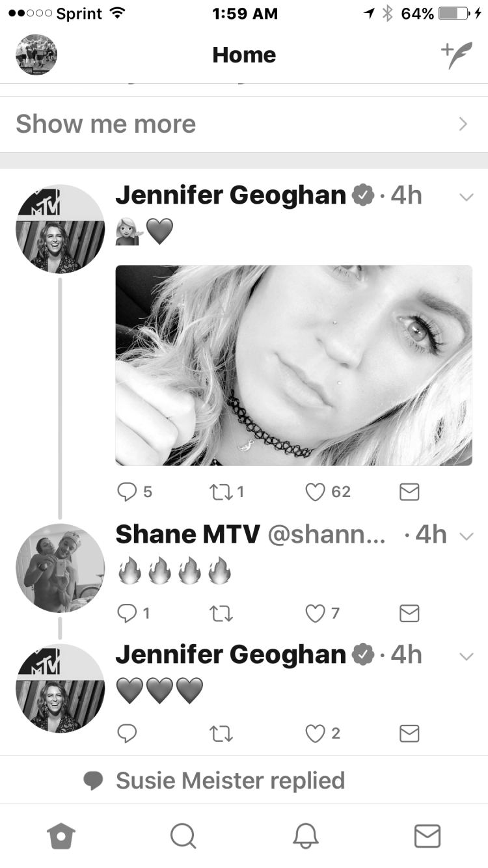488x868 pixels.
Task: Go to the Home tab icon
Action: point(61,836)
